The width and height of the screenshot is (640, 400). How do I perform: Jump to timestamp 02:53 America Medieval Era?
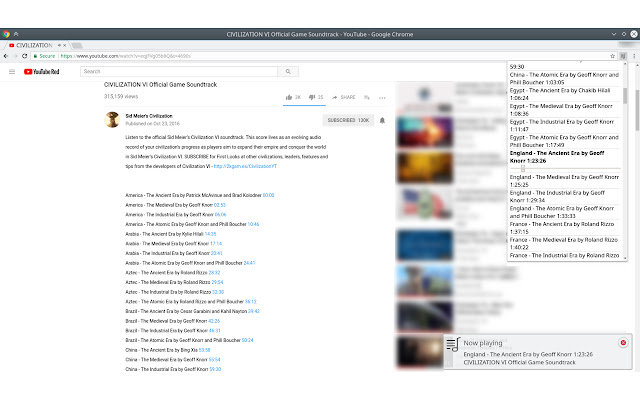click(220, 205)
